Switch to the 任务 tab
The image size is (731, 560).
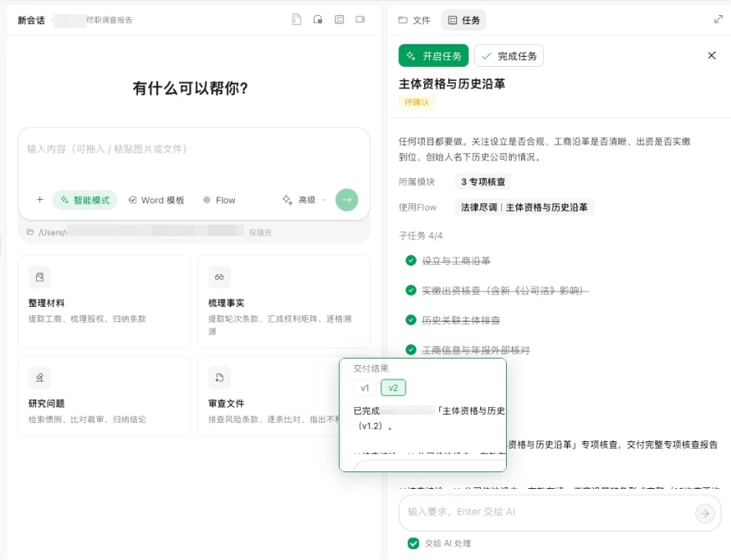pyautogui.click(x=464, y=20)
